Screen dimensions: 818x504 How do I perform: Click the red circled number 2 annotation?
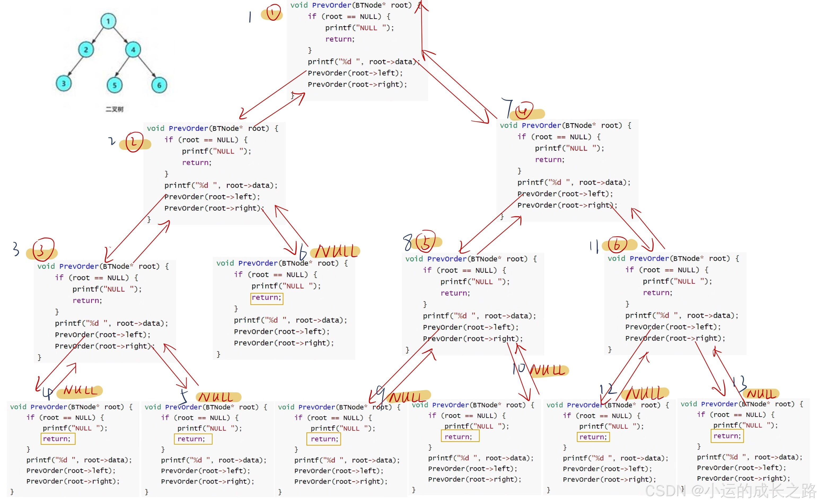click(x=134, y=142)
